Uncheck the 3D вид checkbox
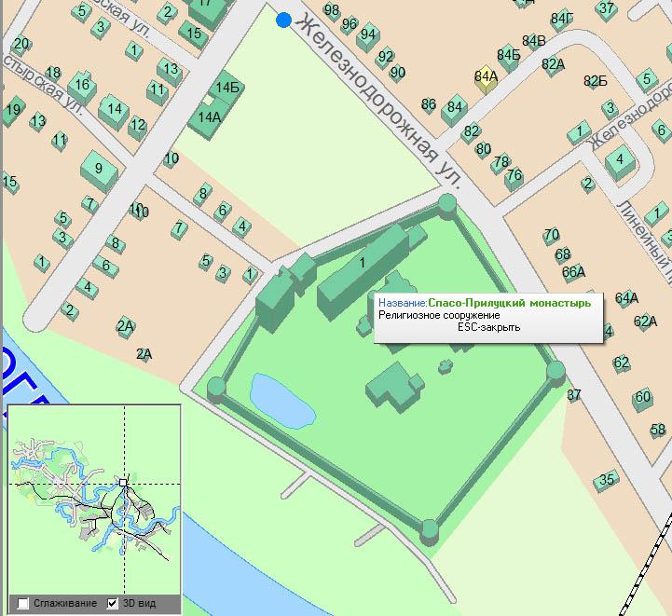 [114, 603]
